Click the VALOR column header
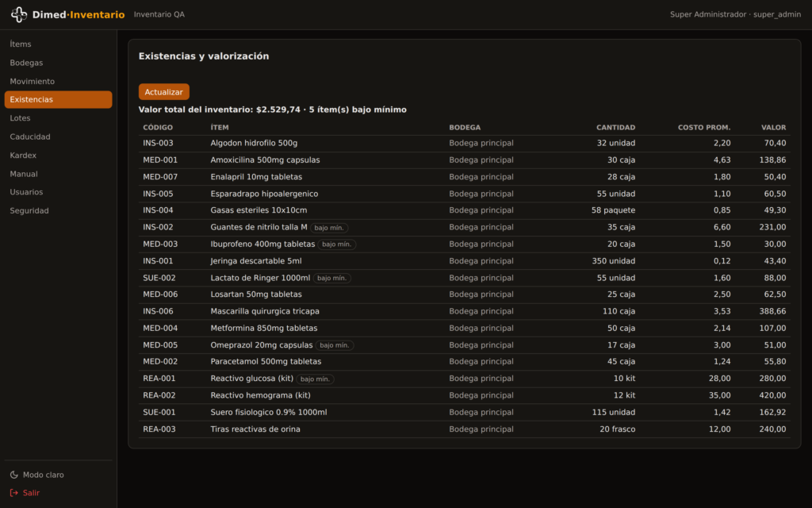Image resolution: width=812 pixels, height=508 pixels. coord(774,128)
